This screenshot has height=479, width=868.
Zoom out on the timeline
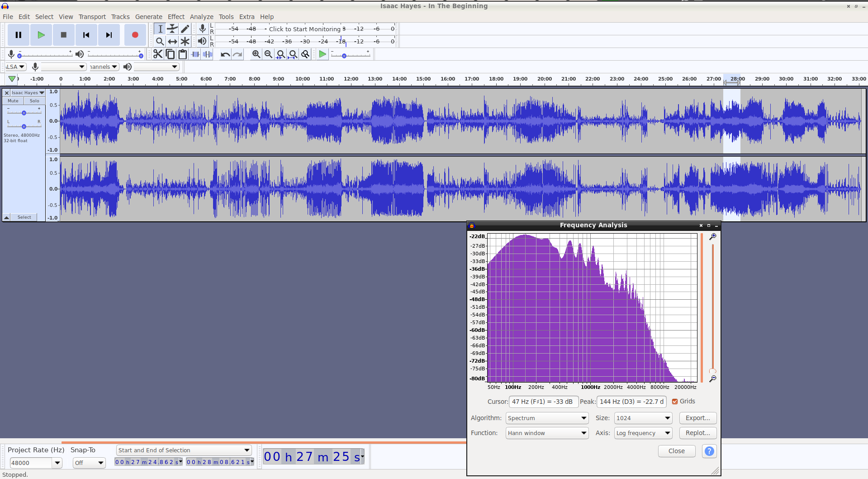click(269, 54)
